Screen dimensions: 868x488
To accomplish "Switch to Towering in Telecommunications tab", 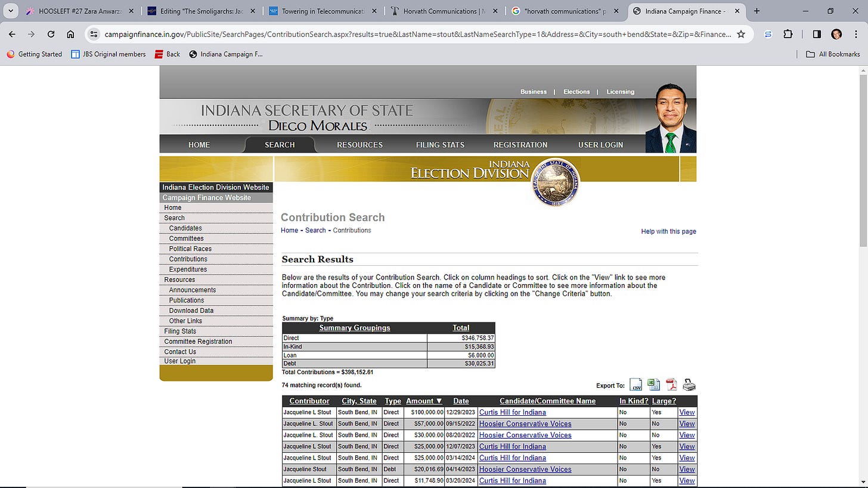I will point(324,11).
